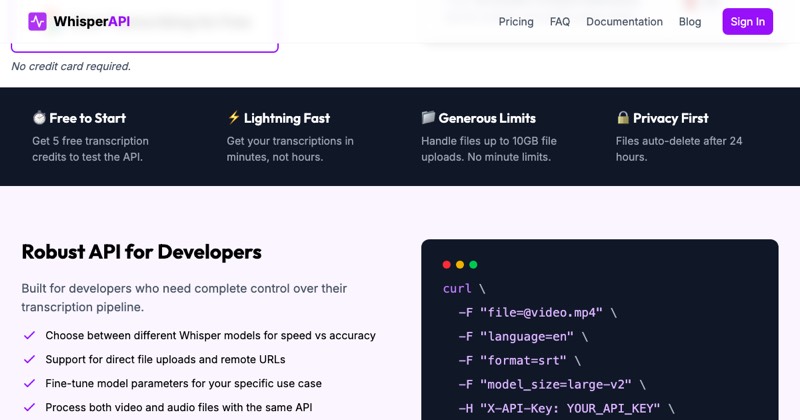Open the Documentation link
Viewport: 800px width, 420px height.
click(x=624, y=21)
